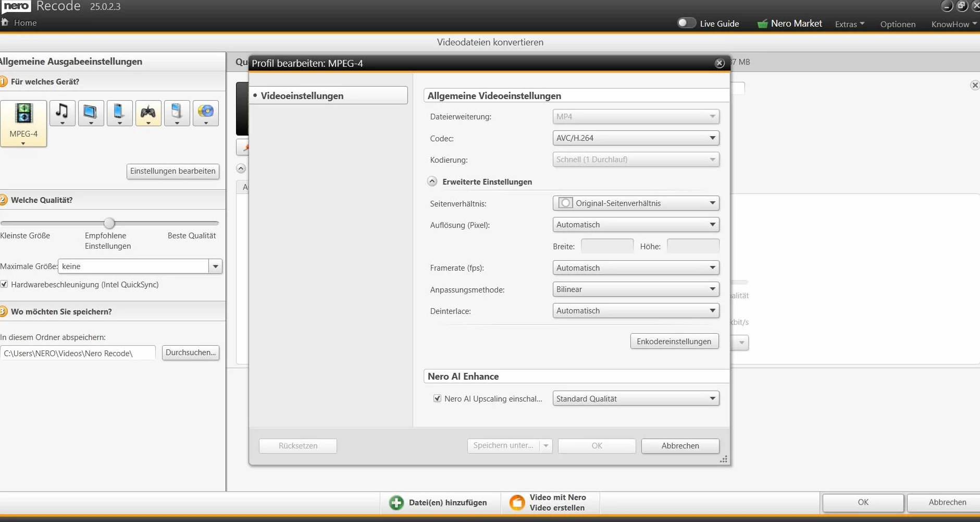Toggle Hardwarebeschleunigung (Intel QuickSync) checkbox
The image size is (980, 522).
point(4,284)
